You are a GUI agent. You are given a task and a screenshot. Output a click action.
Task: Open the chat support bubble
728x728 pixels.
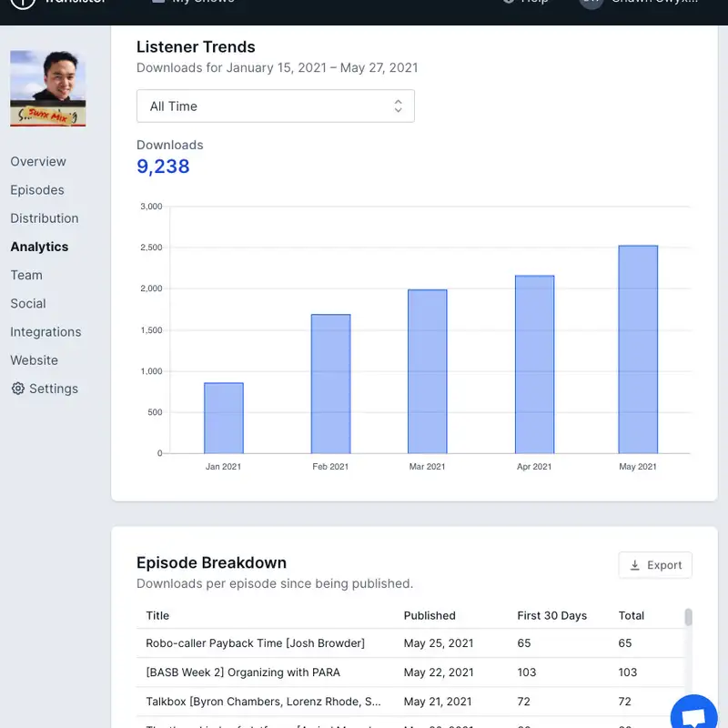click(693, 714)
